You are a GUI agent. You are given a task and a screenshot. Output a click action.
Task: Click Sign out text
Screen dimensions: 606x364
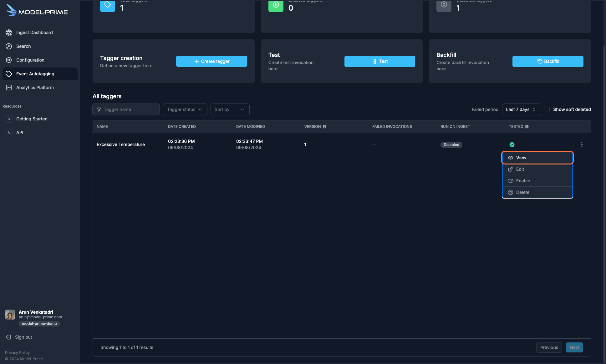coord(23,337)
